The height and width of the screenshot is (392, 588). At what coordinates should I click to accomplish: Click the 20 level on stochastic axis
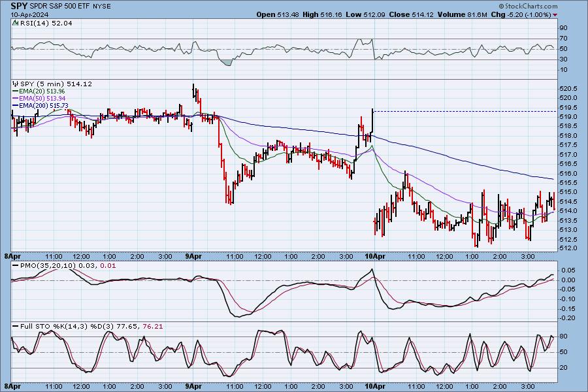click(564, 368)
